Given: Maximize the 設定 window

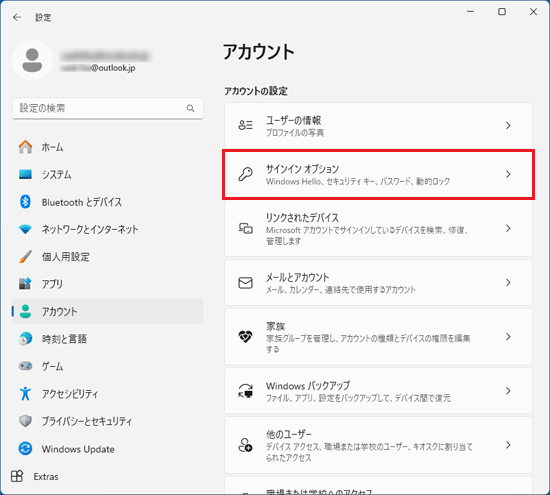Looking at the screenshot, I should 502,12.
